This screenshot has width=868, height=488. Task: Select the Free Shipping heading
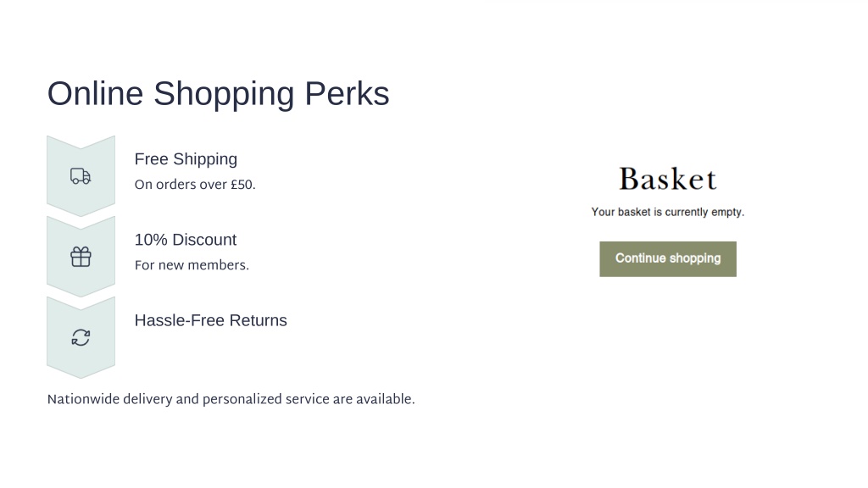click(x=186, y=159)
